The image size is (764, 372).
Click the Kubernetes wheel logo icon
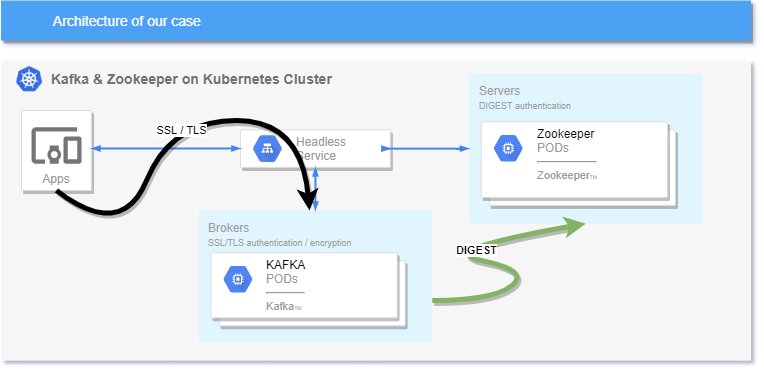point(29,79)
